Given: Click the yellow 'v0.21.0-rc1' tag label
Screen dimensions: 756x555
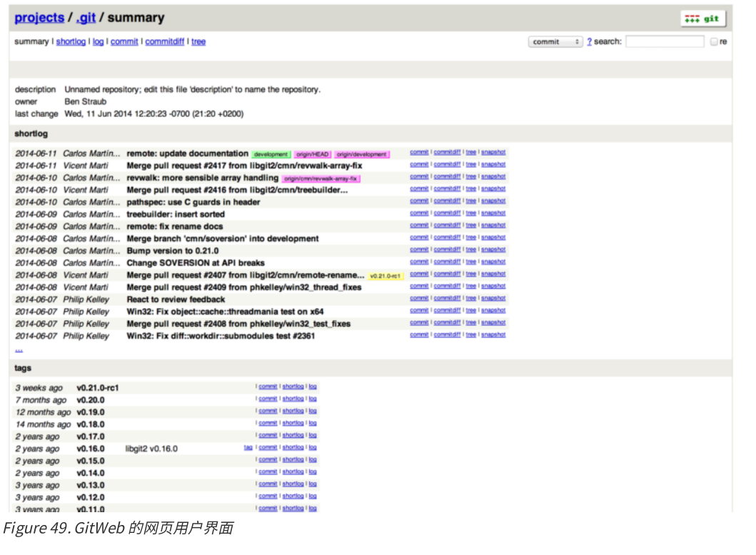Looking at the screenshot, I should coord(385,276).
